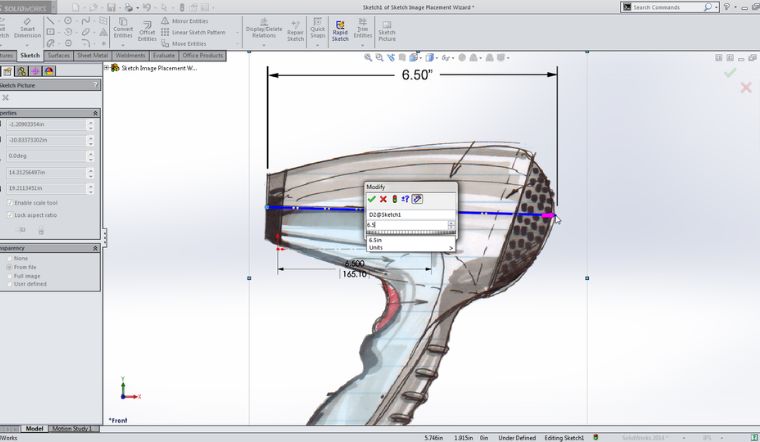Screen dimensions: 760x442
Task: Click Trim Entities tool
Action: (363, 28)
